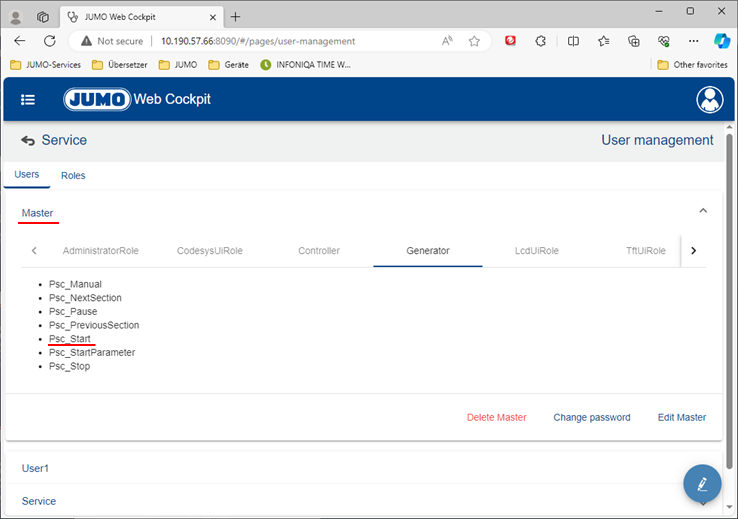Open browser split screen icon
This screenshot has width=738, height=519.
573,41
